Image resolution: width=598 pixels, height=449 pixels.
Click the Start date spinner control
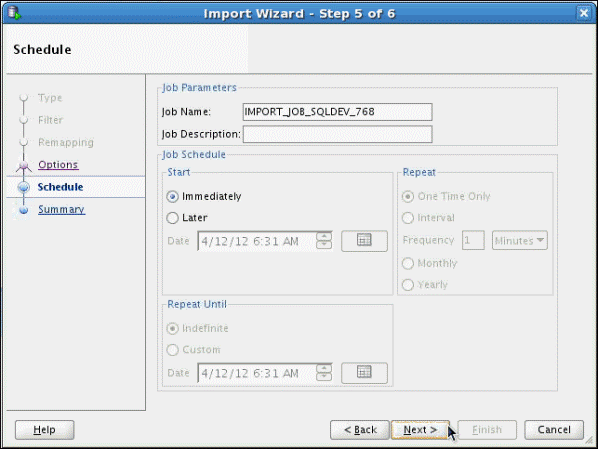(x=324, y=241)
